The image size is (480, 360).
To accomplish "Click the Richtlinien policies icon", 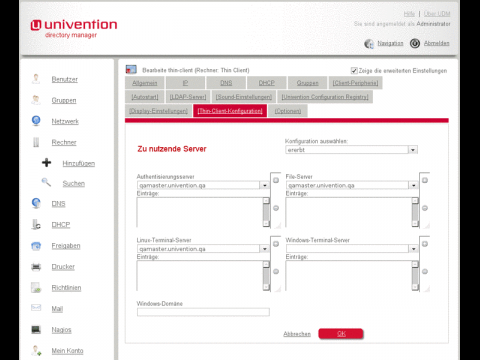I will [36, 287].
